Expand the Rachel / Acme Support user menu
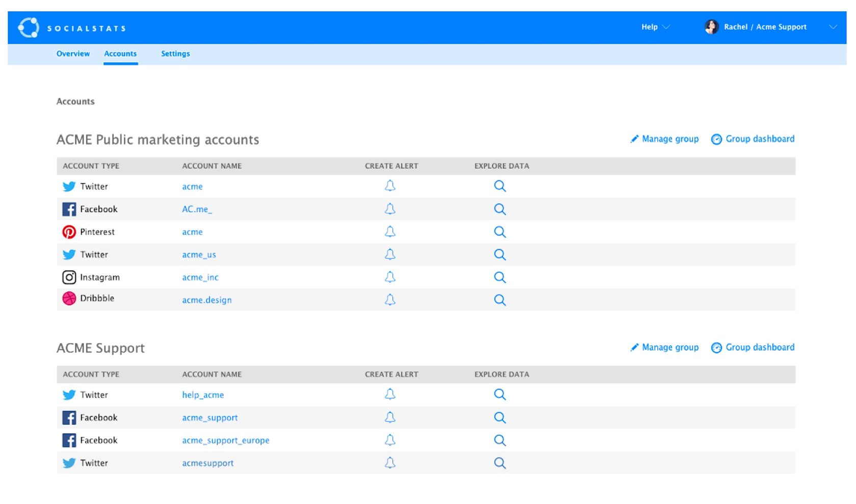This screenshot has height=504, width=856. click(x=833, y=27)
